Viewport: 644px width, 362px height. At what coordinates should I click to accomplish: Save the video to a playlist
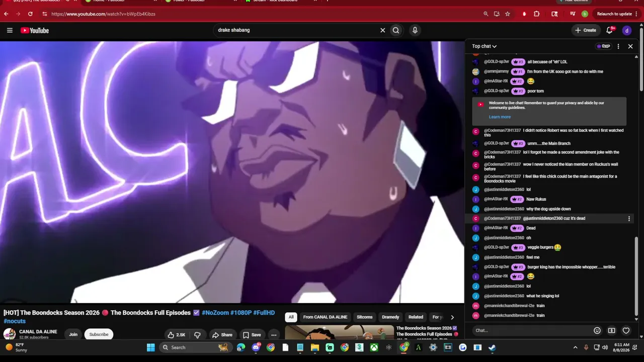[x=252, y=335]
